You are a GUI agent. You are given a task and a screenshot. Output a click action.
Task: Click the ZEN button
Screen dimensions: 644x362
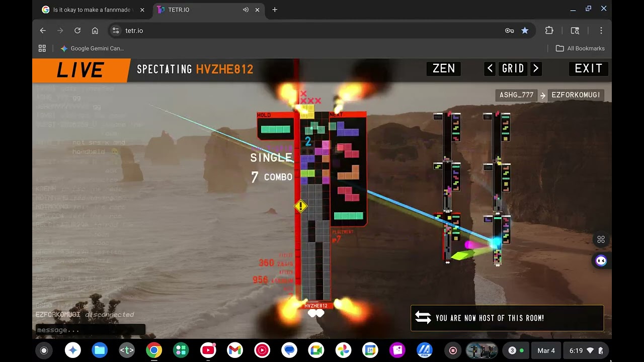[x=444, y=68]
